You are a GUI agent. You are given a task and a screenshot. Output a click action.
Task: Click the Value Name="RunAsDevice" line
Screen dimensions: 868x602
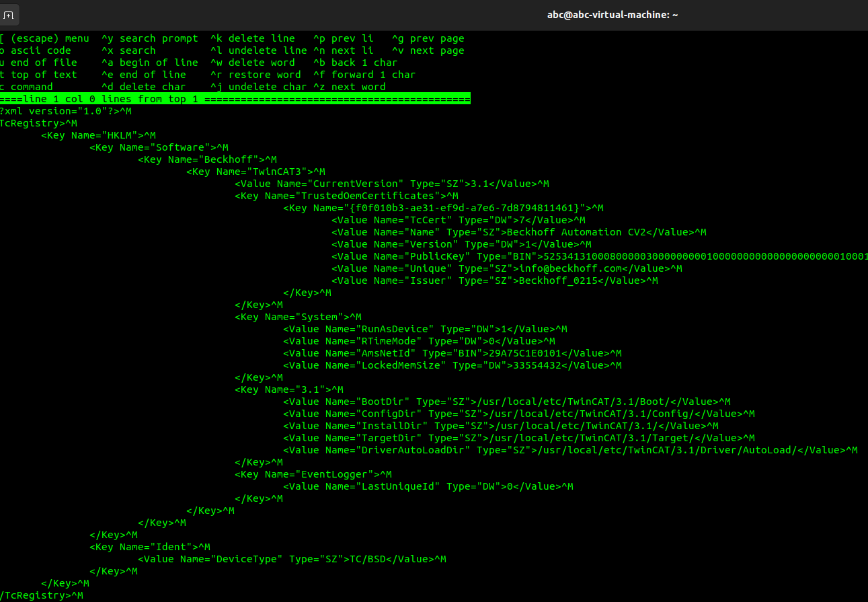(426, 329)
